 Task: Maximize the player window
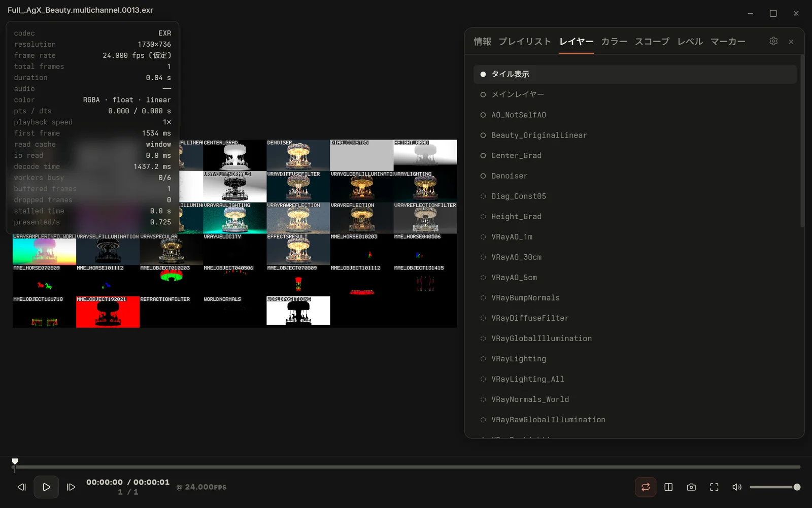pos(773,13)
